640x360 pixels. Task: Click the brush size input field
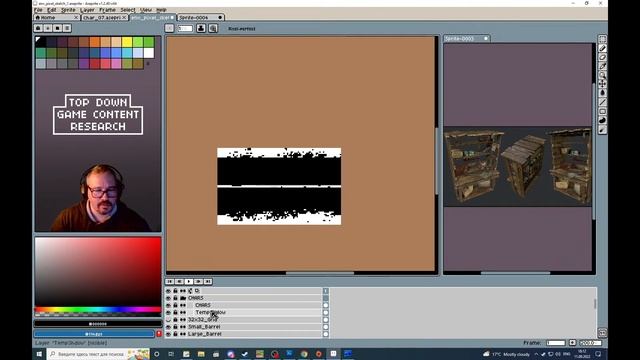coord(185,28)
